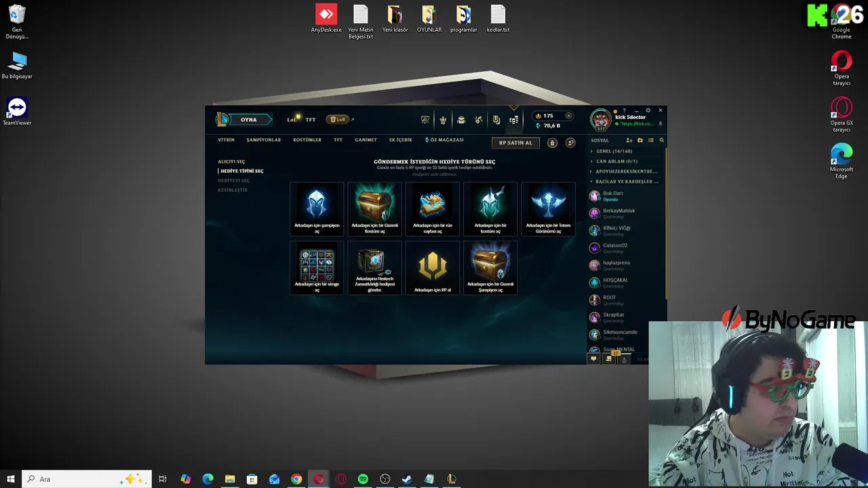This screenshot has height=488, width=868.
Task: Click the RP SATIN AL button
Action: click(516, 143)
